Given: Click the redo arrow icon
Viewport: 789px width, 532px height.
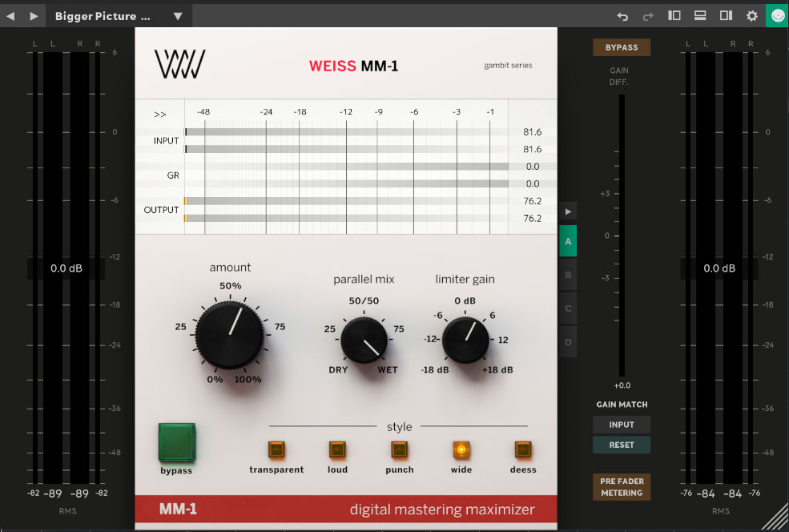Looking at the screenshot, I should click(x=648, y=16).
